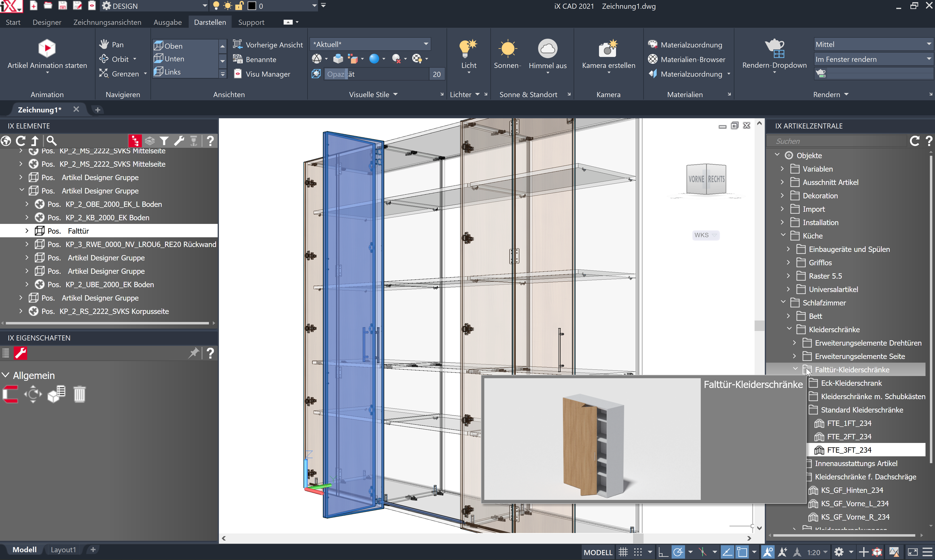The width and height of the screenshot is (935, 560).
Task: Toggle the pin icon in IX Eigenschaften
Action: (x=193, y=353)
